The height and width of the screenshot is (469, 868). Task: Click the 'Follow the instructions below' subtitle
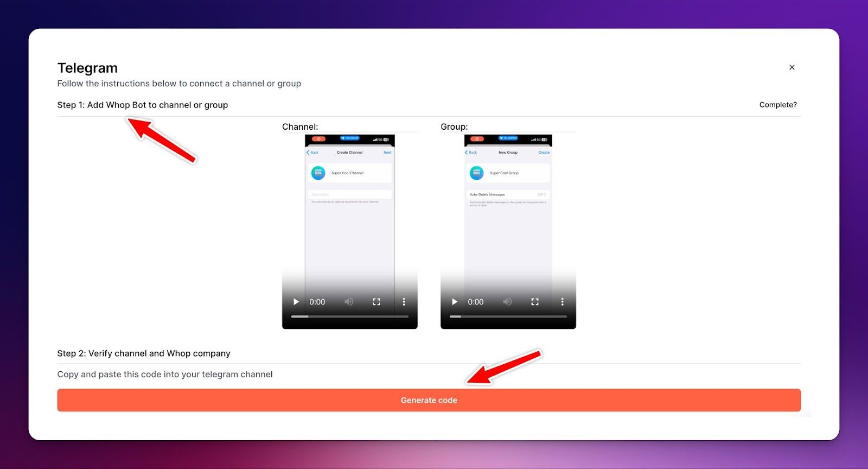[179, 84]
